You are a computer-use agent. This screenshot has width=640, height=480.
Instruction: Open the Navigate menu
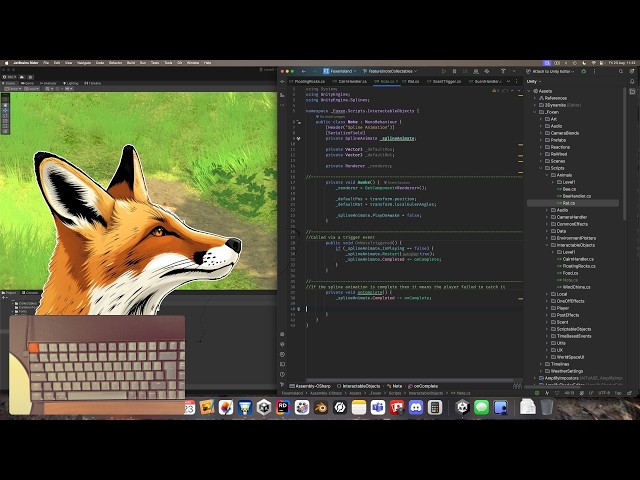coord(84,63)
